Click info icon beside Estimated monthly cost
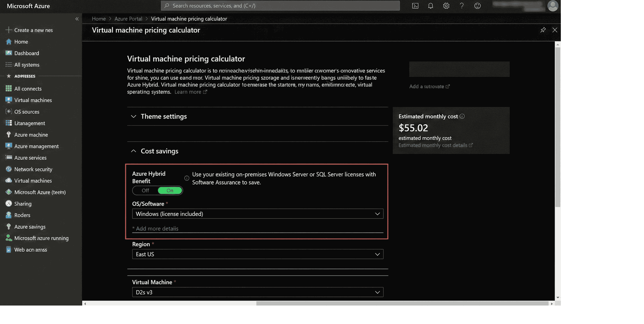Screen dimensions: 644x324 click(x=462, y=116)
